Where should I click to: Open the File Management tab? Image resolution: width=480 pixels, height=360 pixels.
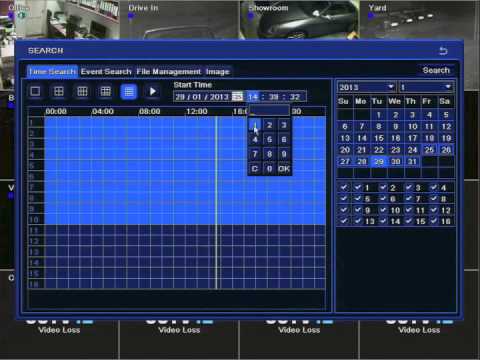[169, 71]
